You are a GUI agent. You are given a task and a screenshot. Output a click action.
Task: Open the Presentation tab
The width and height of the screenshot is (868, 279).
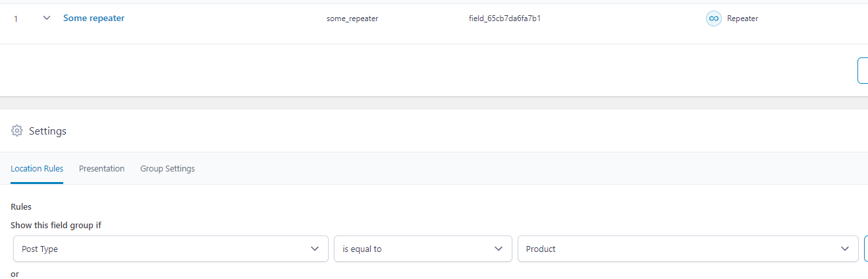click(x=101, y=168)
